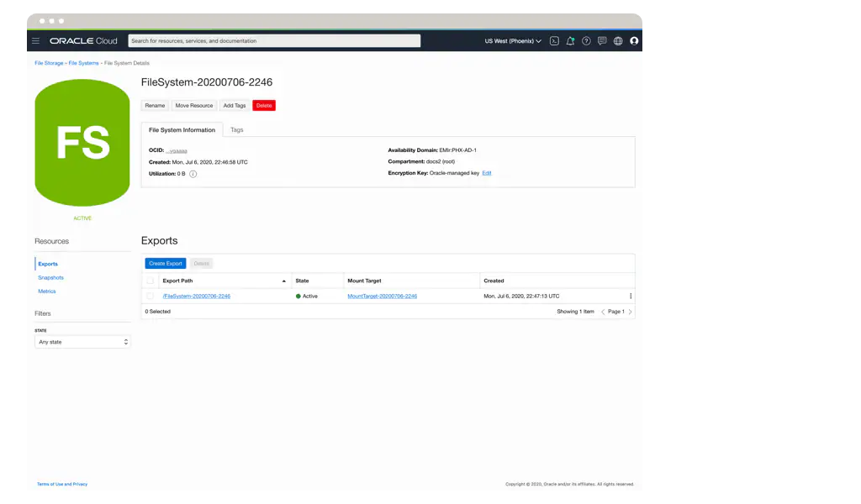
Task: Click the blue Create Export button
Action: coord(166,263)
